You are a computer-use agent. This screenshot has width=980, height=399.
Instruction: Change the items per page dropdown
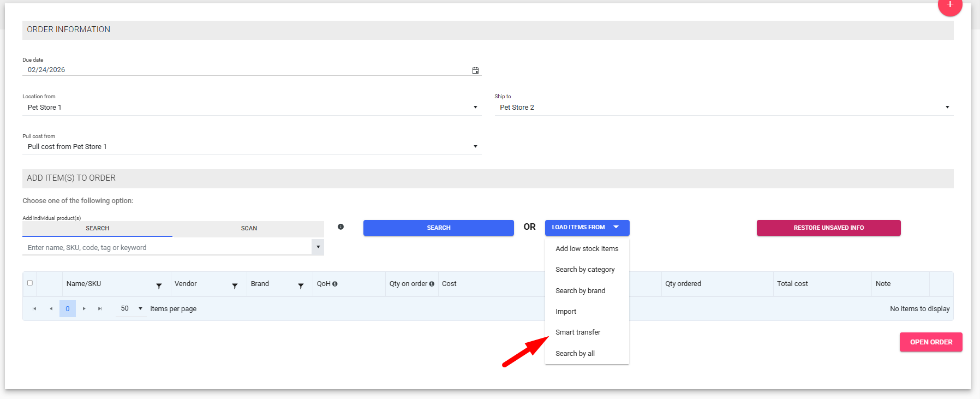coord(132,308)
